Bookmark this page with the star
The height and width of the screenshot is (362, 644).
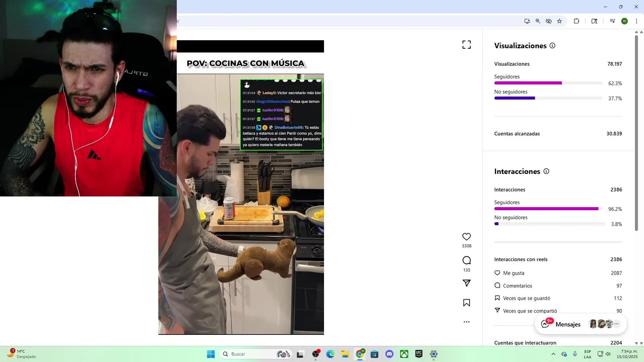tap(559, 21)
